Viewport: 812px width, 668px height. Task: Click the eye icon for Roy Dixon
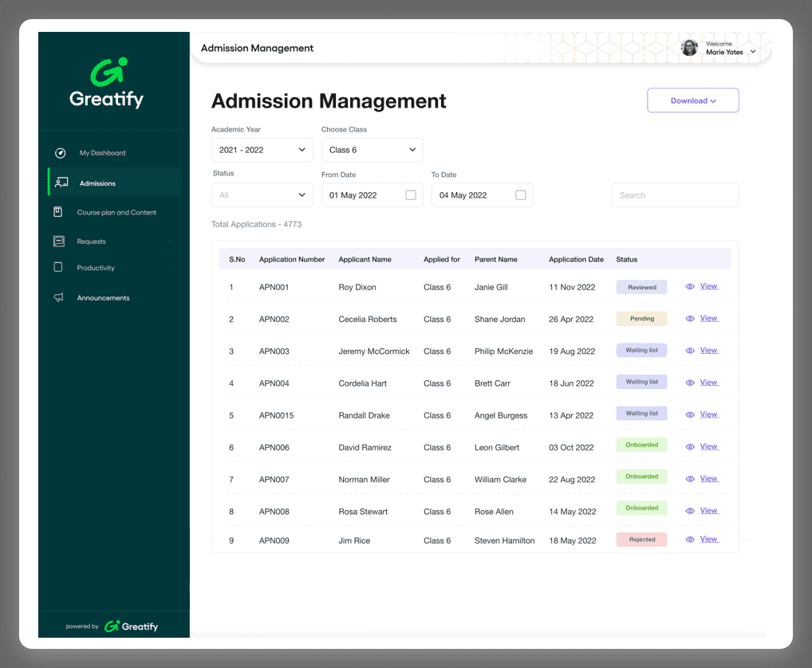tap(690, 287)
